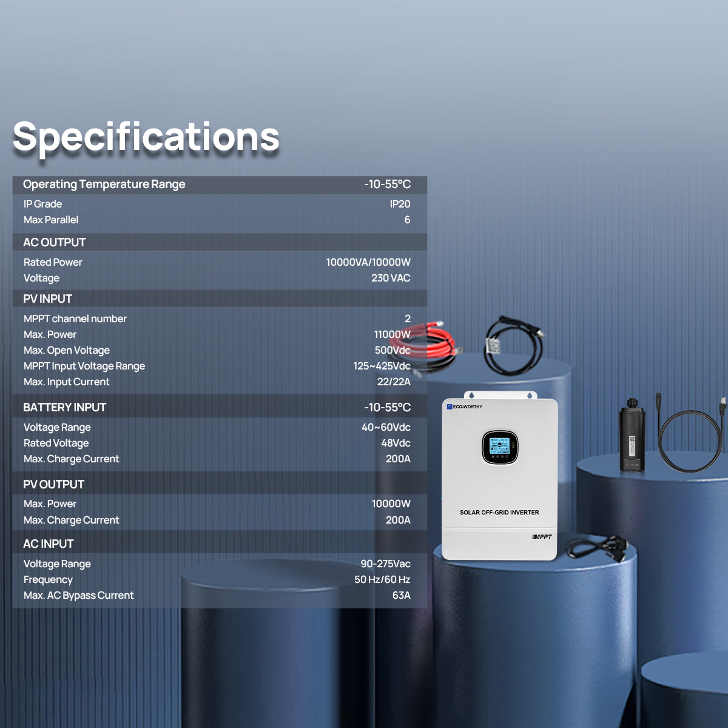Select the Operating Temperature Range label
This screenshot has height=728, width=728.
point(104,184)
